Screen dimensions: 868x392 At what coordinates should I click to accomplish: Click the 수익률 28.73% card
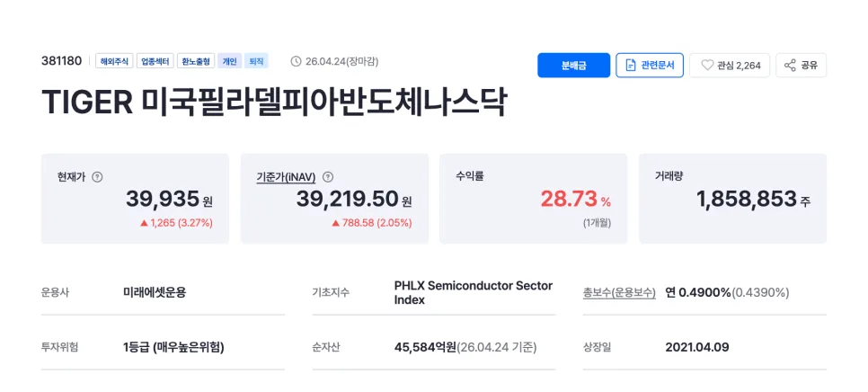(533, 198)
